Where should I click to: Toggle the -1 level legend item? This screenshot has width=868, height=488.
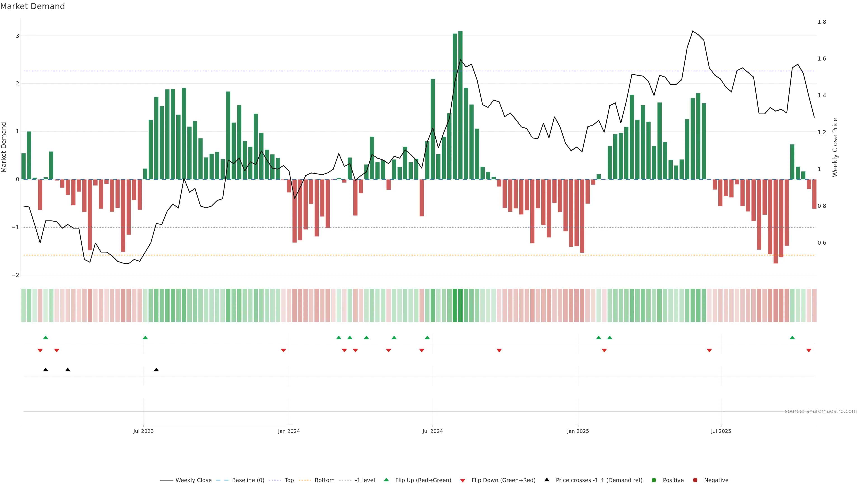(x=365, y=480)
